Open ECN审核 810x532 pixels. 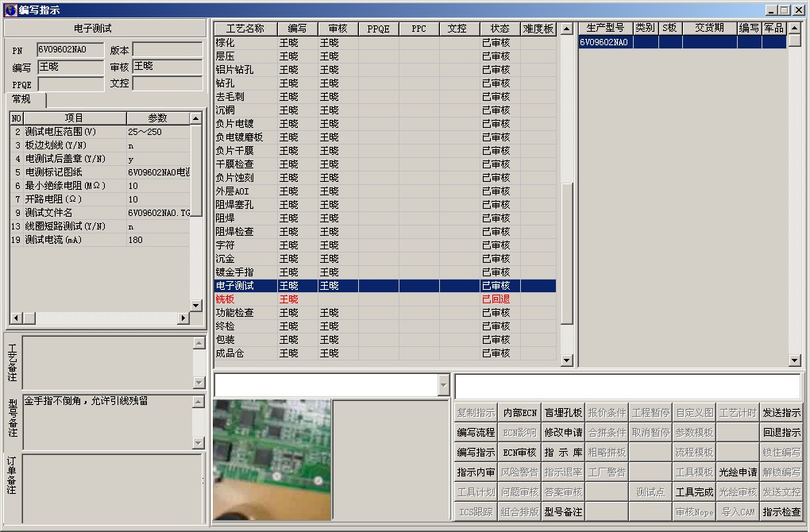[519, 453]
